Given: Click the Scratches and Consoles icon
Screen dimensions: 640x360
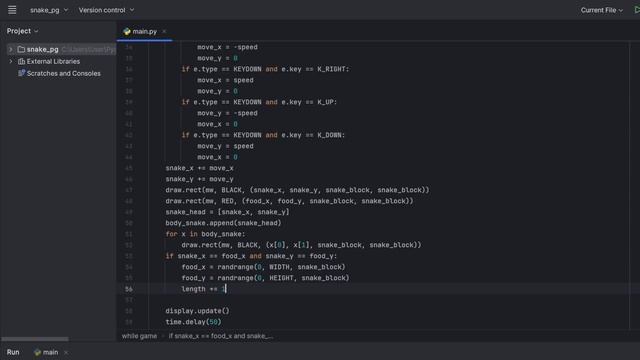Looking at the screenshot, I should (x=21, y=73).
